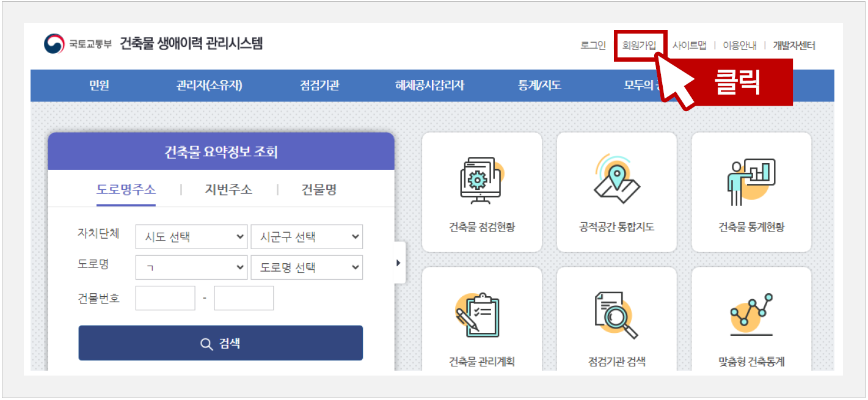This screenshot has height=400, width=868.
Task: Click the 점검기관 검색 document-search icon
Action: click(616, 315)
